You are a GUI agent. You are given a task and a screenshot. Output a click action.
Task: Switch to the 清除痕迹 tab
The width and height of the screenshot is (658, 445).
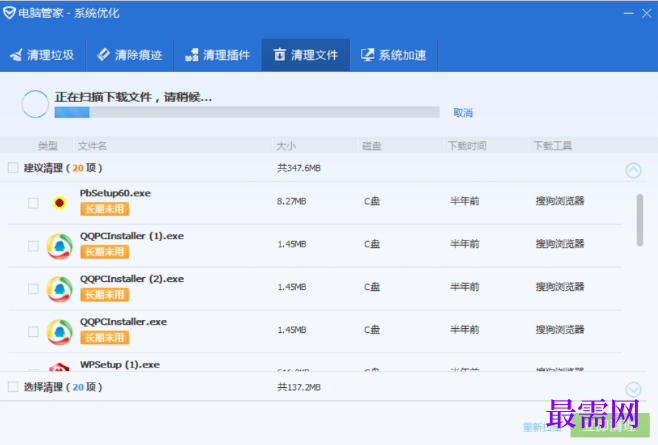[x=130, y=55]
